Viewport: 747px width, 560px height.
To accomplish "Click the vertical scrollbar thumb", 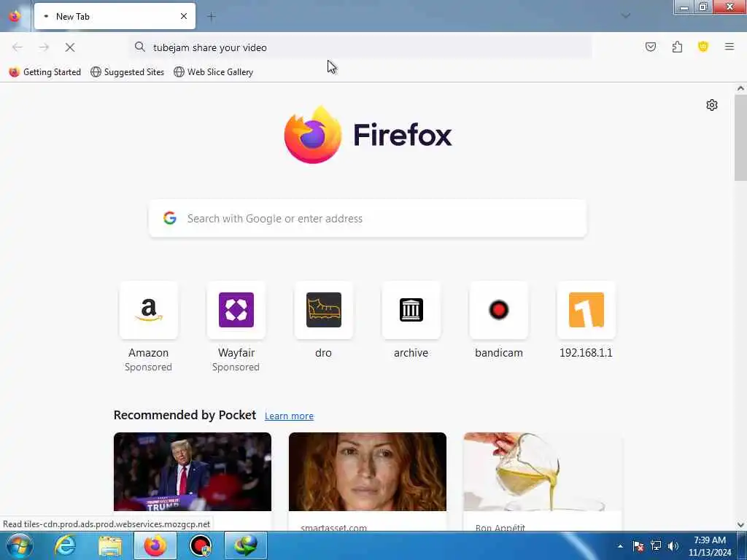I will pyautogui.click(x=740, y=138).
